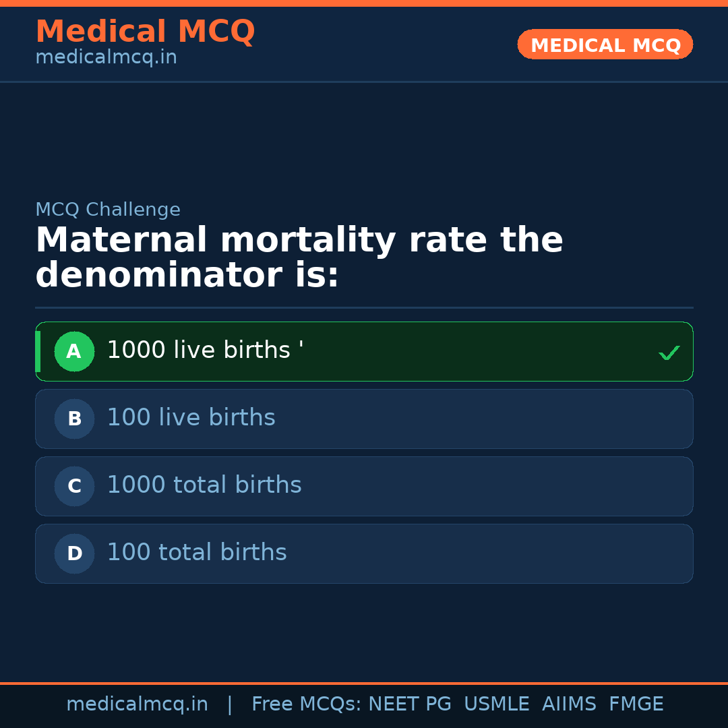Viewport: 728px width, 728px height.
Task: Click the circle D badge
Action: pos(74,553)
